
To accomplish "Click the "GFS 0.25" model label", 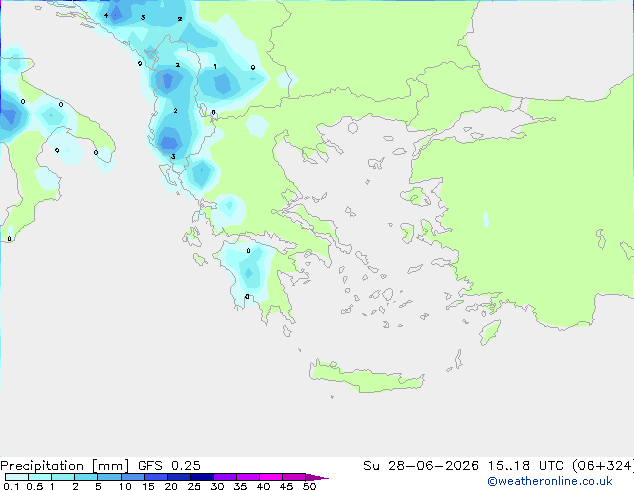I will click(x=169, y=466).
